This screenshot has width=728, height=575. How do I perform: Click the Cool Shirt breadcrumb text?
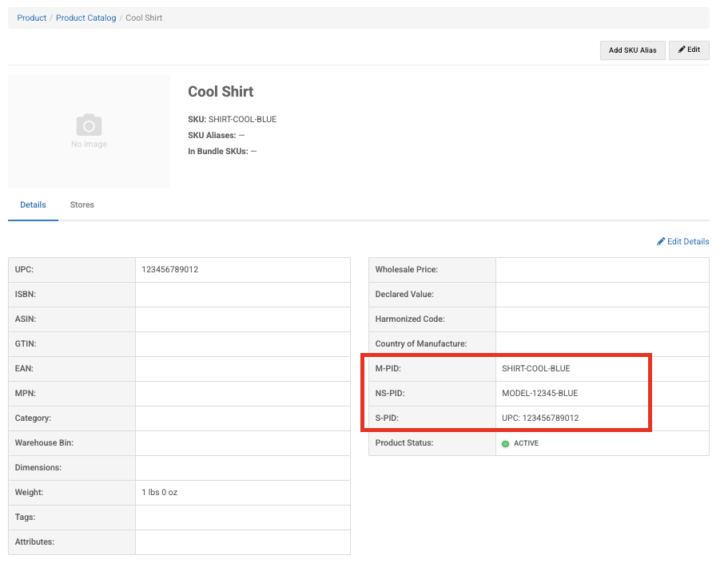coord(144,18)
